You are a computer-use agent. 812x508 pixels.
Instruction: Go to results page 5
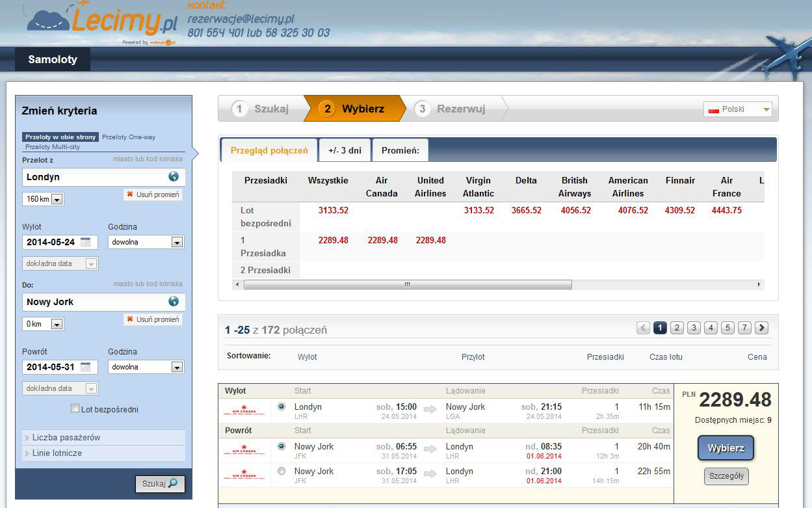pyautogui.click(x=727, y=328)
